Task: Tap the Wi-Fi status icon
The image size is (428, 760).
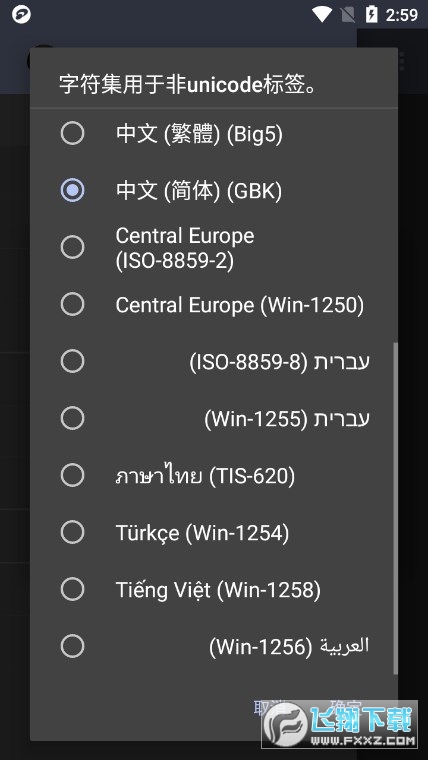Action: point(321,15)
